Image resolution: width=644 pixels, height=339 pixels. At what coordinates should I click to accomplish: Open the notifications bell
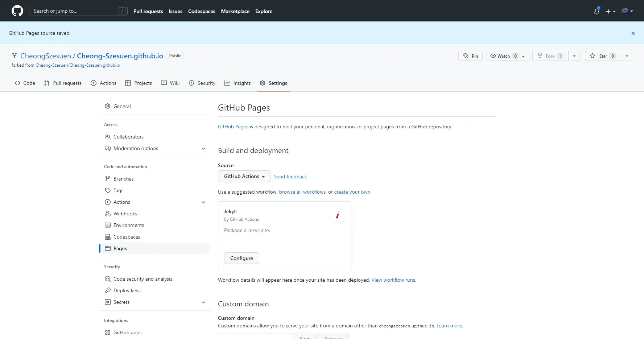(x=597, y=11)
